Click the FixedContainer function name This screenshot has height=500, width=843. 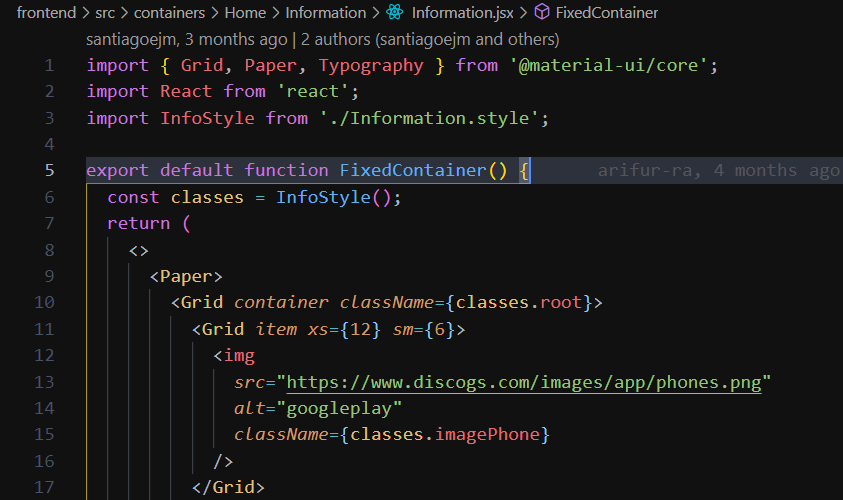[x=413, y=170]
